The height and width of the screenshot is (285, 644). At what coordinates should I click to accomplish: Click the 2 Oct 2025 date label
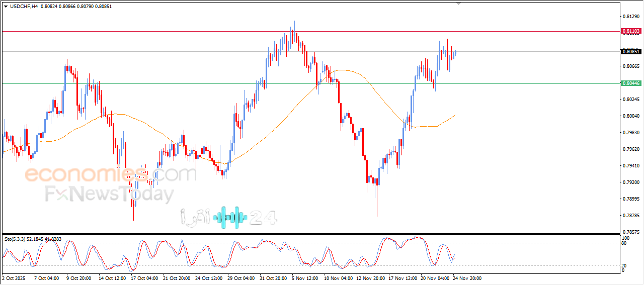pyautogui.click(x=13, y=277)
